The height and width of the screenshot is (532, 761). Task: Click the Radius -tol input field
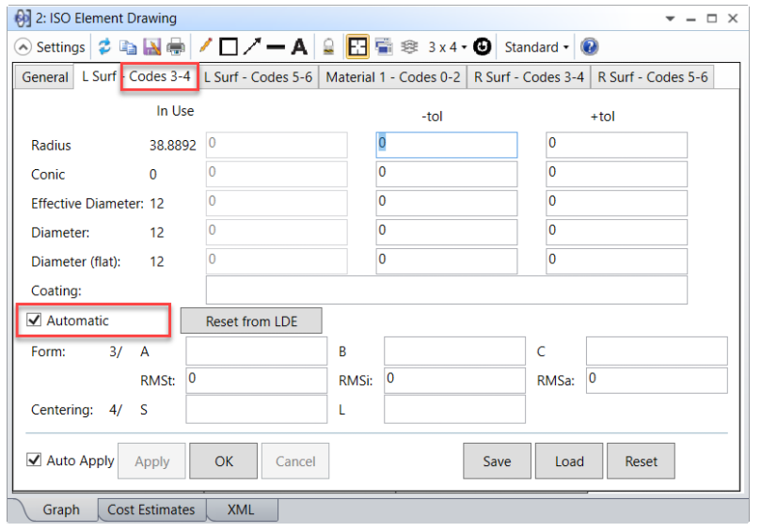[447, 145]
